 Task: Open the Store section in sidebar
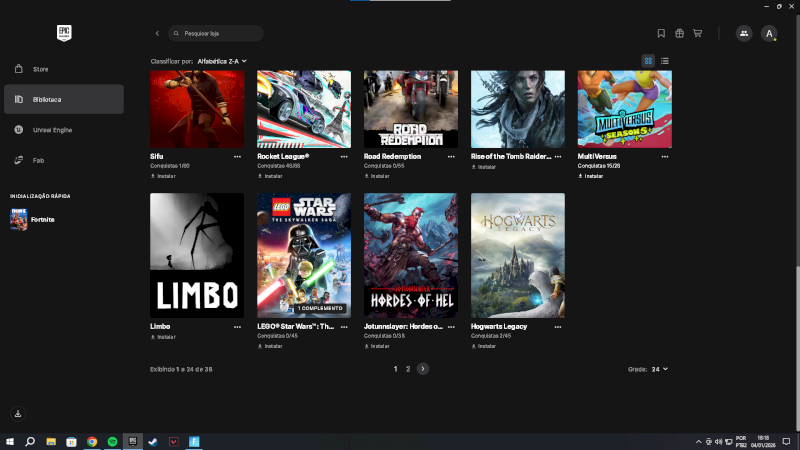point(40,69)
